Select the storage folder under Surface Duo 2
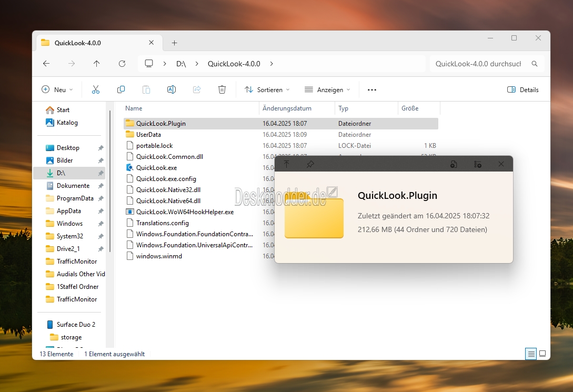The height and width of the screenshot is (392, 573). click(69, 337)
